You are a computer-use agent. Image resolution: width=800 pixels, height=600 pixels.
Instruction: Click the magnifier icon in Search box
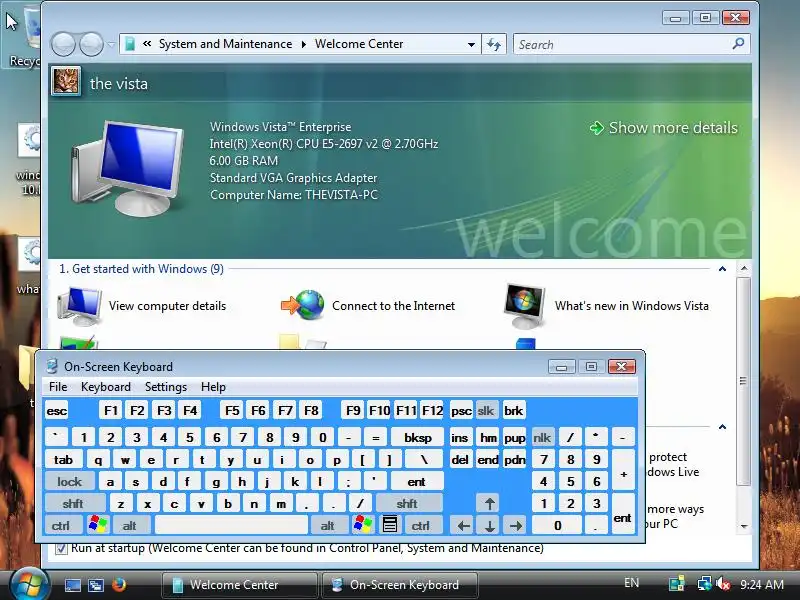click(738, 44)
